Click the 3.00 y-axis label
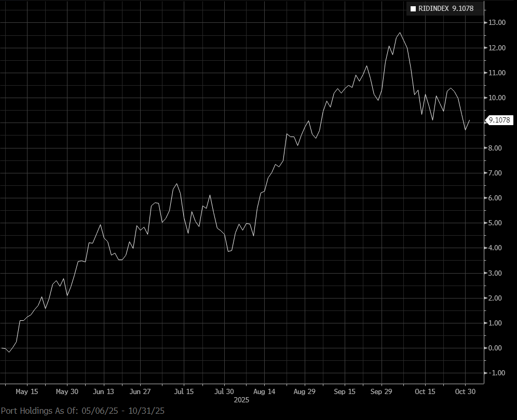Screen dimensions: 517x420 pyautogui.click(x=495, y=273)
